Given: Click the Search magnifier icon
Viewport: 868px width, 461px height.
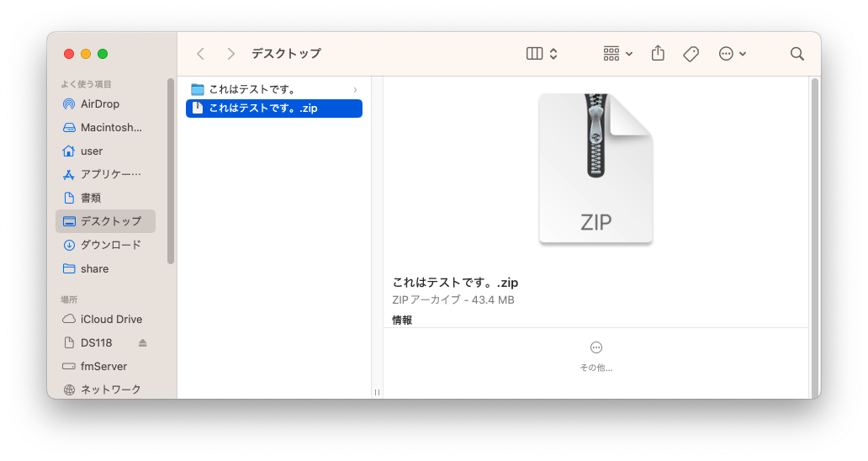Looking at the screenshot, I should coord(797,54).
